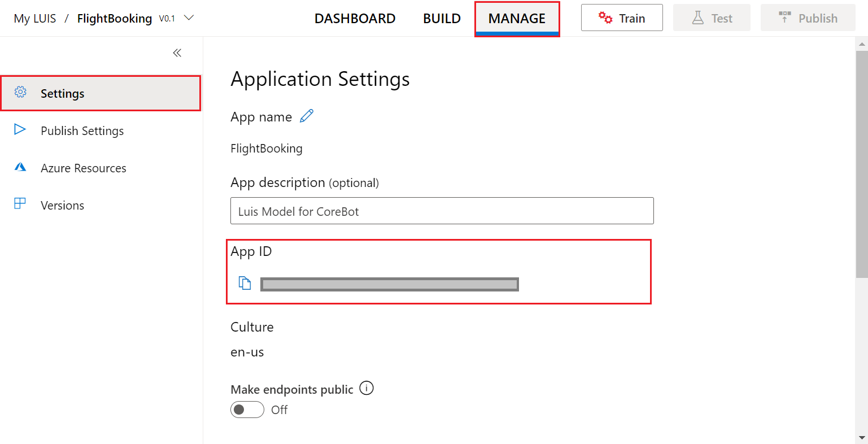Expand the FlightBooking version dropdown chevron
Screen dimensions: 868x444
pyautogui.click(x=189, y=18)
